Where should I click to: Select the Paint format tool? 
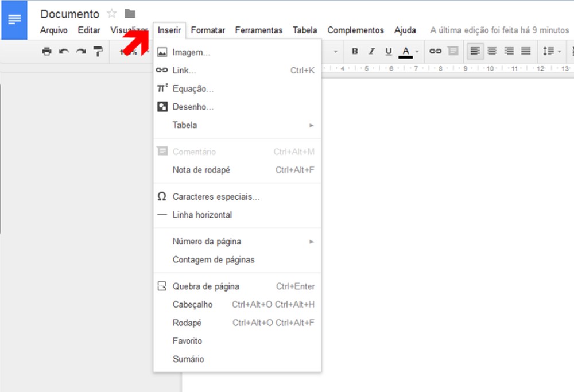click(x=98, y=51)
